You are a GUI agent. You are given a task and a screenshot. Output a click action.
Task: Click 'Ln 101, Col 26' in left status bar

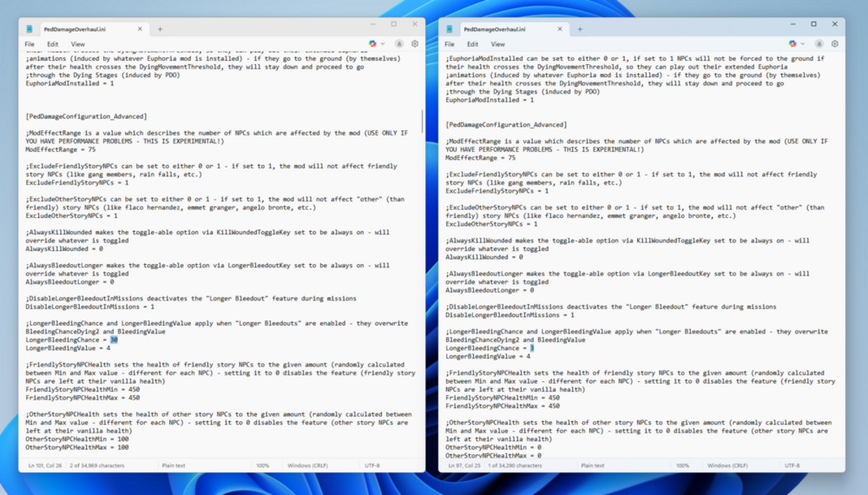pos(45,465)
